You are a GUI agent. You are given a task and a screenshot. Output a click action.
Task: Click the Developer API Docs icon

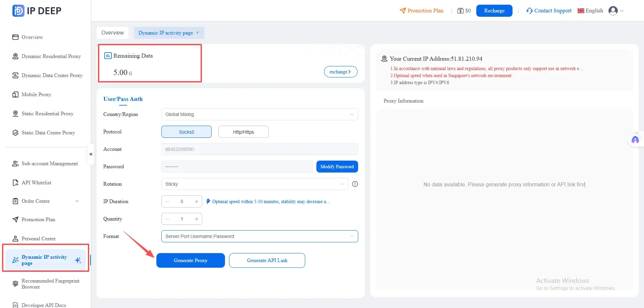pyautogui.click(x=15, y=305)
